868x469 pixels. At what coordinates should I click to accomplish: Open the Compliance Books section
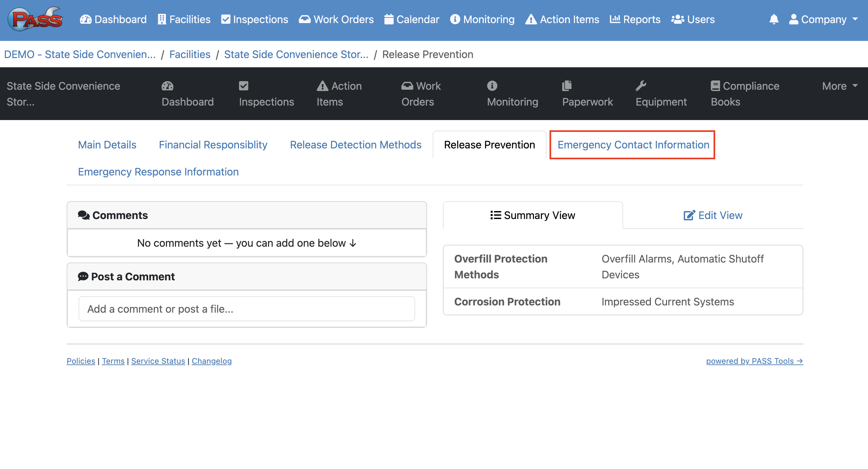[x=744, y=94]
